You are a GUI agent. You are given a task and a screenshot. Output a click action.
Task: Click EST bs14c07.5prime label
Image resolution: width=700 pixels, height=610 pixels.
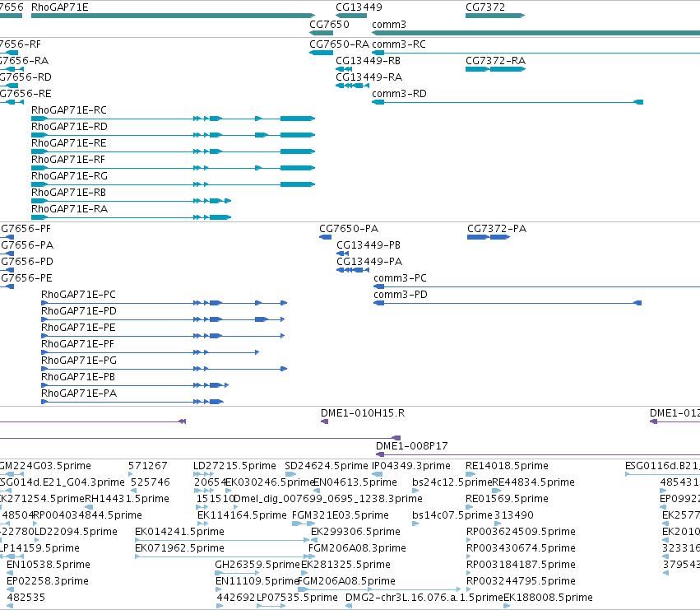tap(452, 515)
